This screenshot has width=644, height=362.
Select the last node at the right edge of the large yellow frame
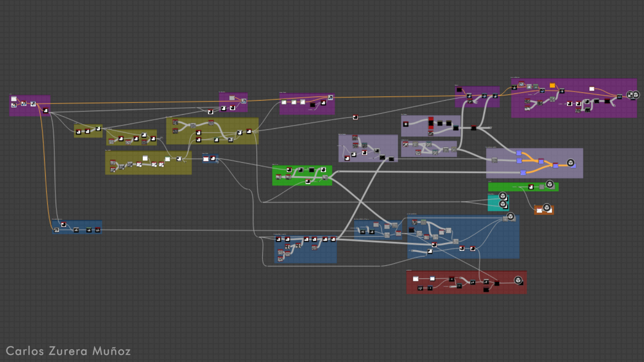pyautogui.click(x=249, y=131)
